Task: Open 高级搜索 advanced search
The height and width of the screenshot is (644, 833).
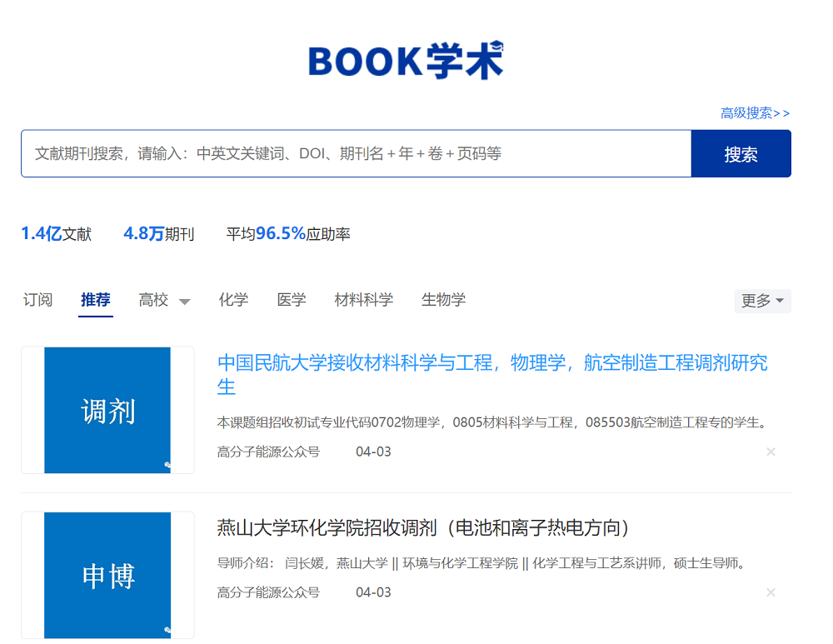Action: [x=754, y=112]
